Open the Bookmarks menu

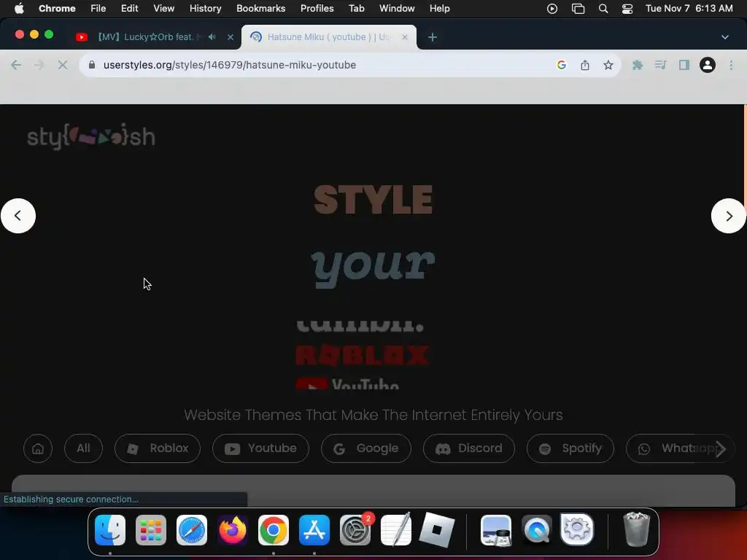261,9
